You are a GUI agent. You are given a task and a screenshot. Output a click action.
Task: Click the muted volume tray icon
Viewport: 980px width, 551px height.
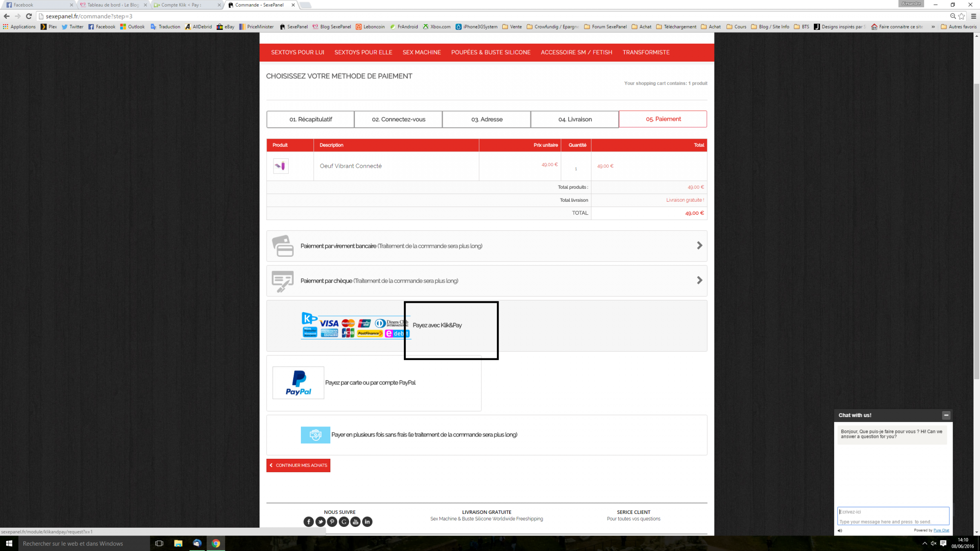[x=933, y=543]
